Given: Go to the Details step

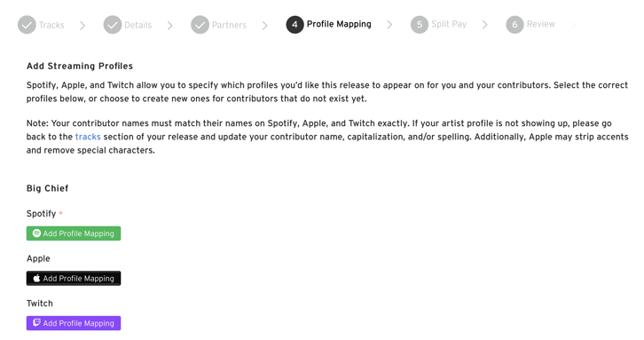Looking at the screenshot, I should (137, 25).
